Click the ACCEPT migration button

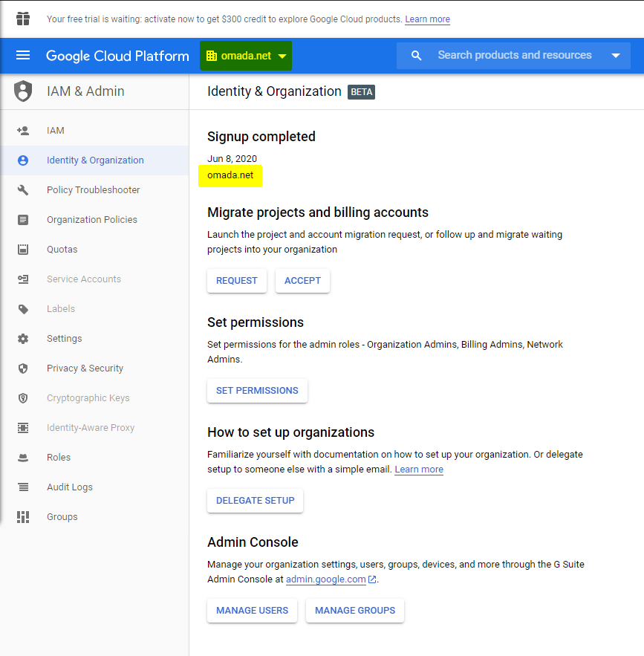click(x=303, y=281)
